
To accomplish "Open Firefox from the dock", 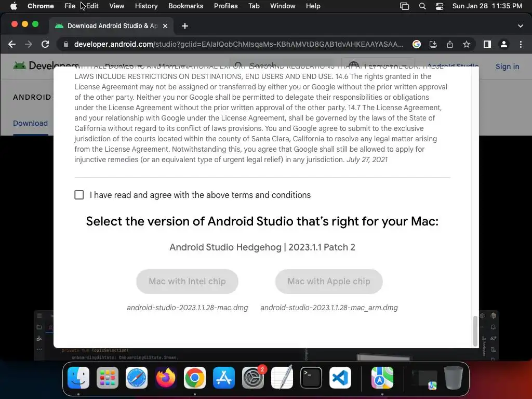I will tap(166, 378).
